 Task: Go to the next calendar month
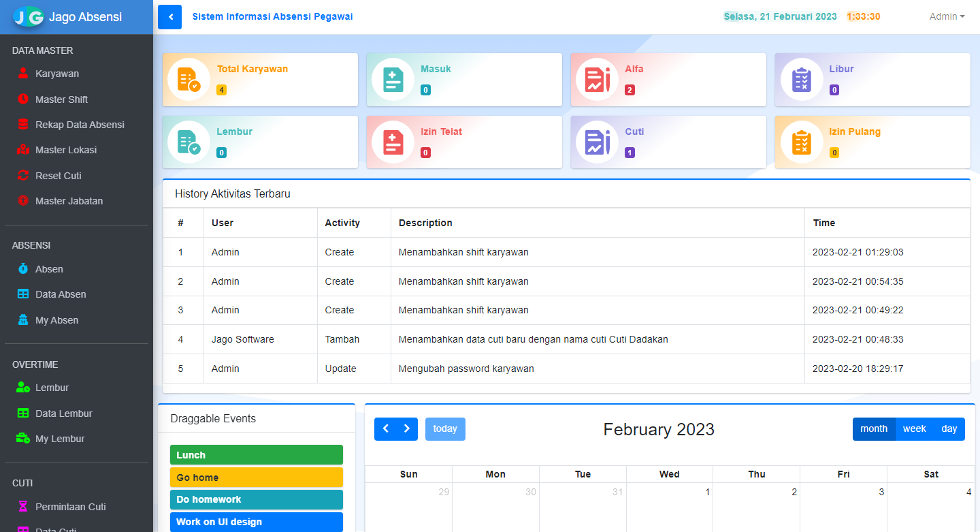click(x=407, y=429)
